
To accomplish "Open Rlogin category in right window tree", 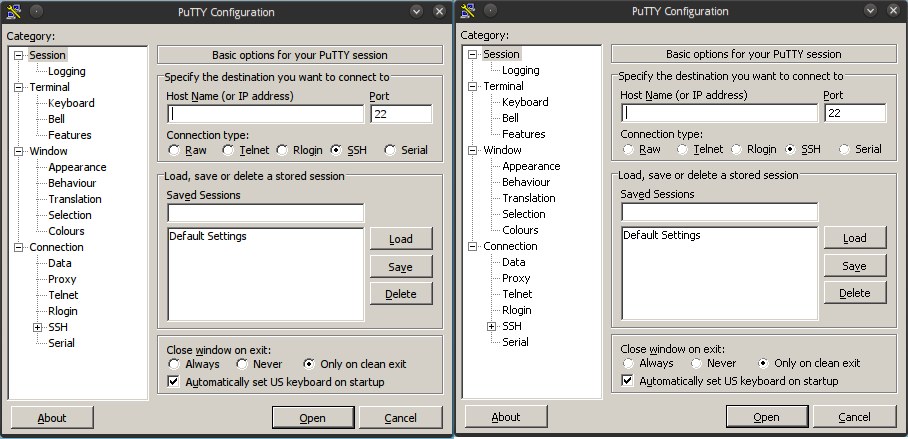I will tap(517, 310).
